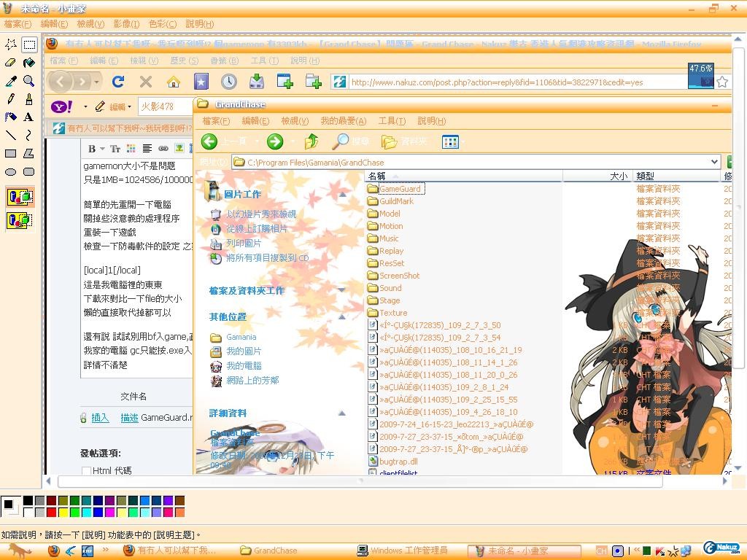Select the bugtrap.dll file in list
Viewport: 747px width, 560px height.
pyautogui.click(x=393, y=461)
